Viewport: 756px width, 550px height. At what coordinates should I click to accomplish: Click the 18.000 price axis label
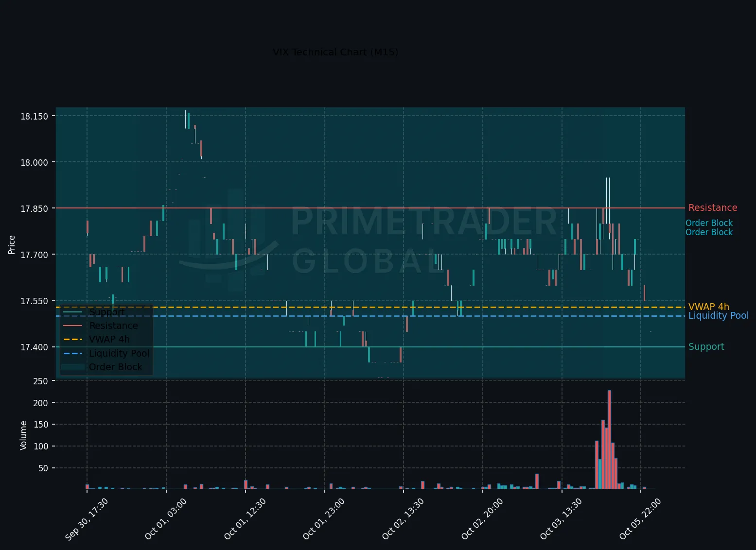[34, 162]
